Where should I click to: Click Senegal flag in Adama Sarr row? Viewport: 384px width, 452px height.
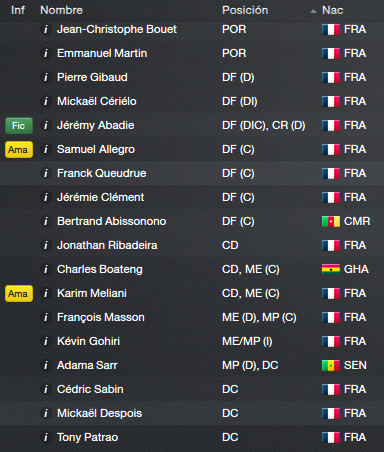pos(331,365)
